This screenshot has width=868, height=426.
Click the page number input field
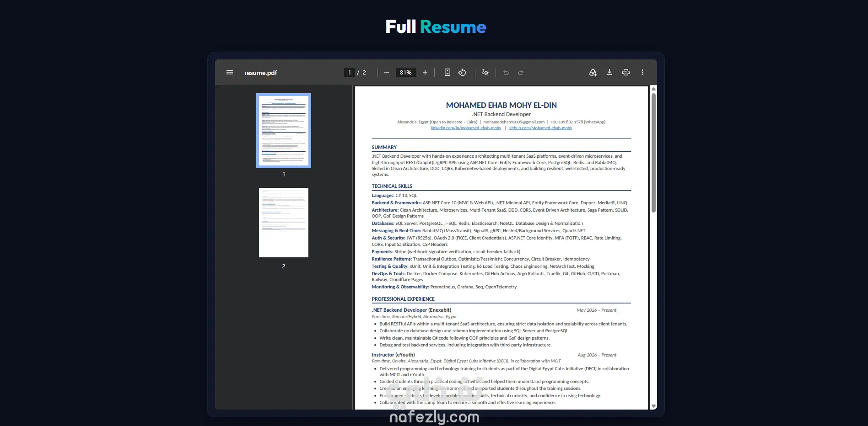tap(350, 72)
